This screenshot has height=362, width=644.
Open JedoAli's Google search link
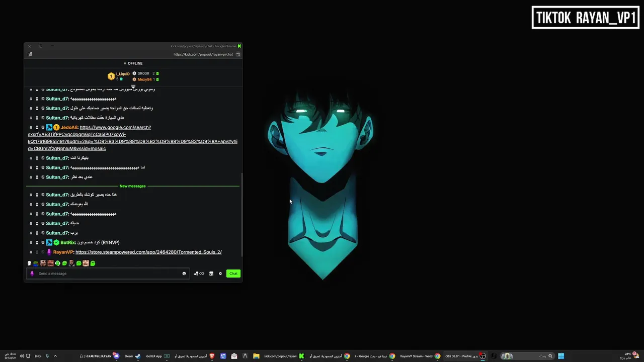(x=132, y=138)
